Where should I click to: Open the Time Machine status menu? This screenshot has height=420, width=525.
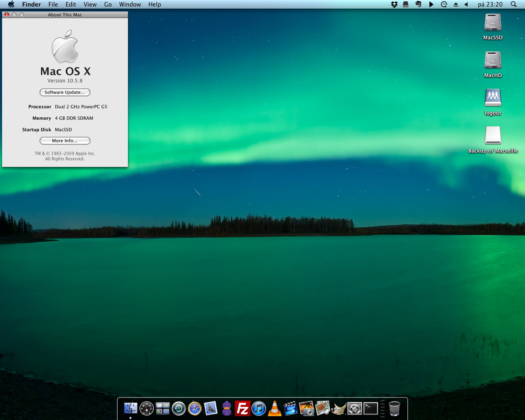click(x=444, y=5)
